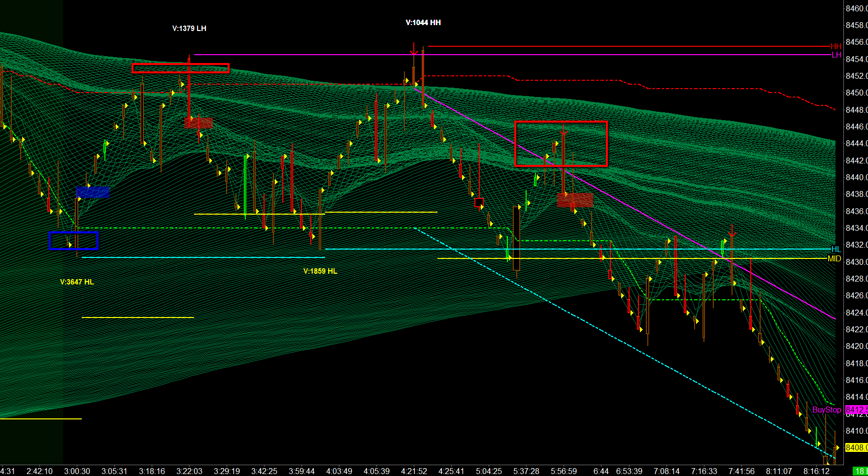The width and height of the screenshot is (868, 476).
Task: Select the 8:16:12 time axis label
Action: pyautogui.click(x=816, y=471)
